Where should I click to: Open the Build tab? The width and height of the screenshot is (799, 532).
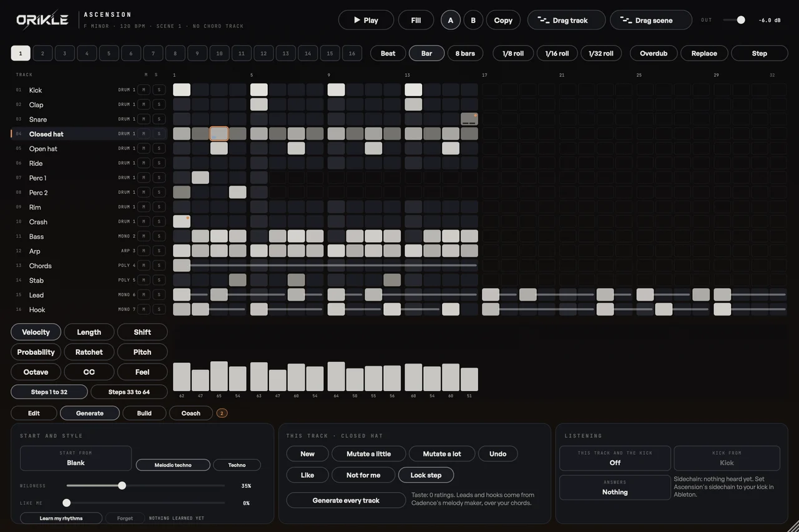point(144,413)
